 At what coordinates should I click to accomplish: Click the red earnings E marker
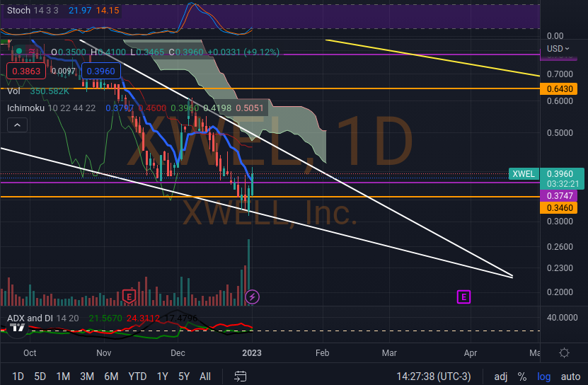tap(129, 297)
